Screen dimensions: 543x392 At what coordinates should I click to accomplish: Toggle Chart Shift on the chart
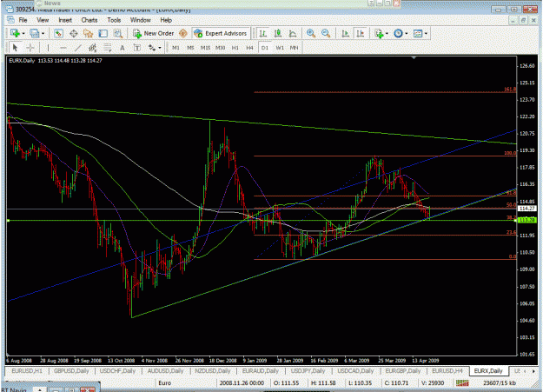click(x=361, y=33)
